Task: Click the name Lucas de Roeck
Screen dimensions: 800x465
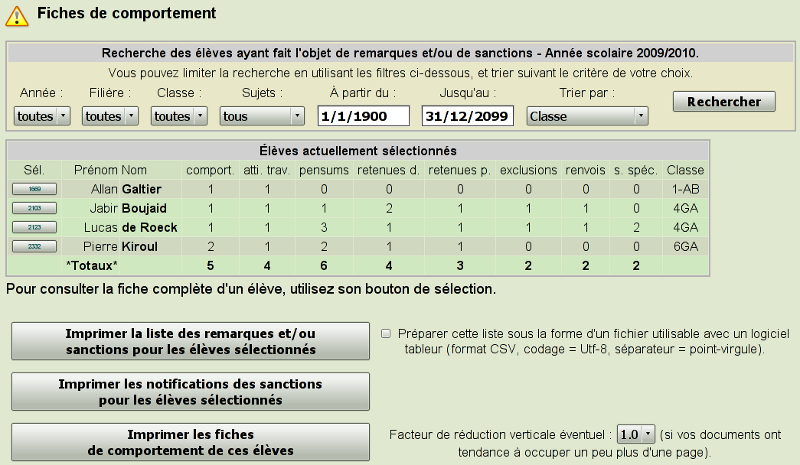Action: pyautogui.click(x=131, y=228)
